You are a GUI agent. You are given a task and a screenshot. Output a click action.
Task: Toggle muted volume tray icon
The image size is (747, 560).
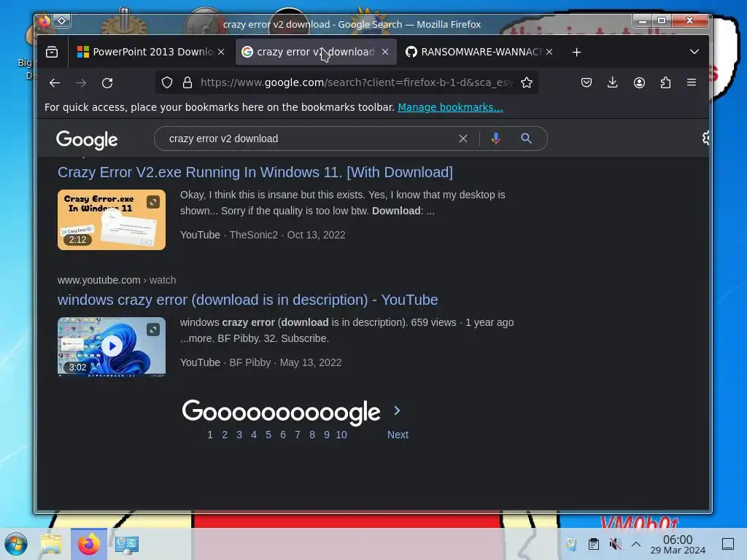[615, 544]
